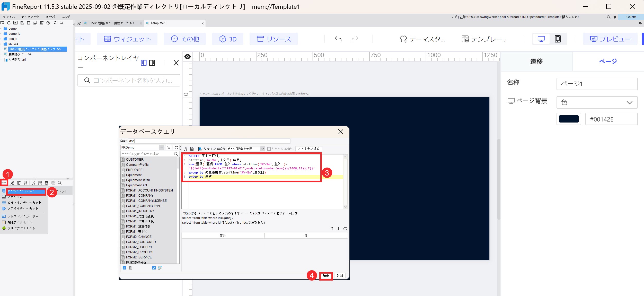Click the save SQL icon in query dialog
This screenshot has height=296, width=644.
point(192,149)
